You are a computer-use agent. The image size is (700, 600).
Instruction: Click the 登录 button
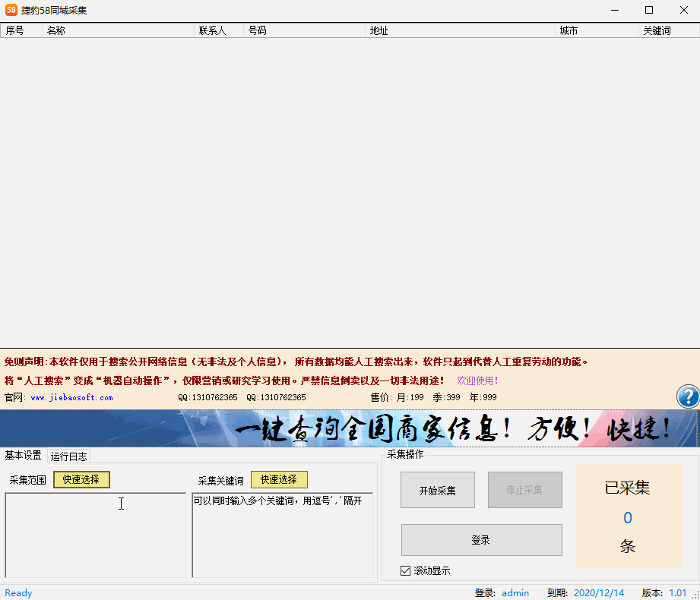(481, 540)
